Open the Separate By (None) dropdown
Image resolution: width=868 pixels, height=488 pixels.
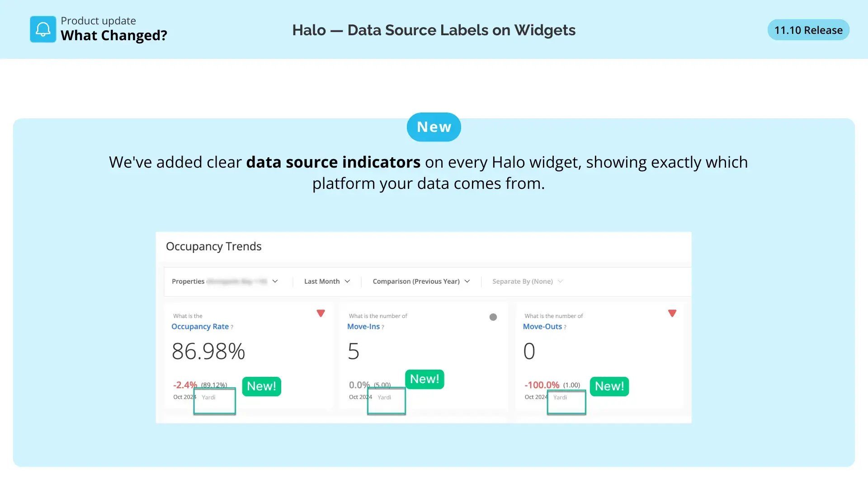(527, 282)
